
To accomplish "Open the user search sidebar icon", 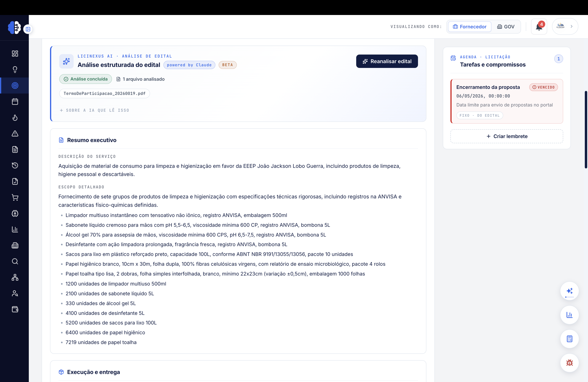I will [15, 293].
